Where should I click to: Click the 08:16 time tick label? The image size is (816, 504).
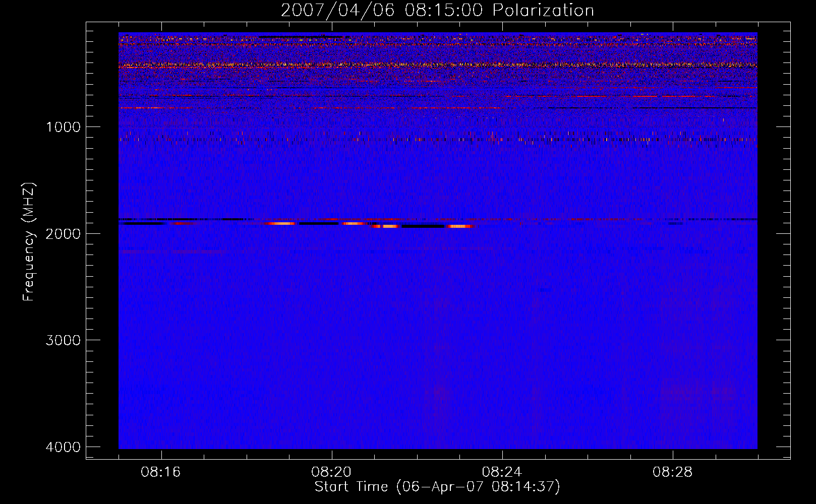(x=161, y=472)
